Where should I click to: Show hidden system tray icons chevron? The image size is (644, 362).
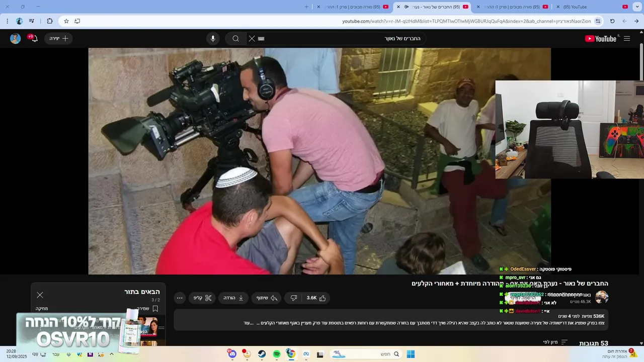(112, 354)
